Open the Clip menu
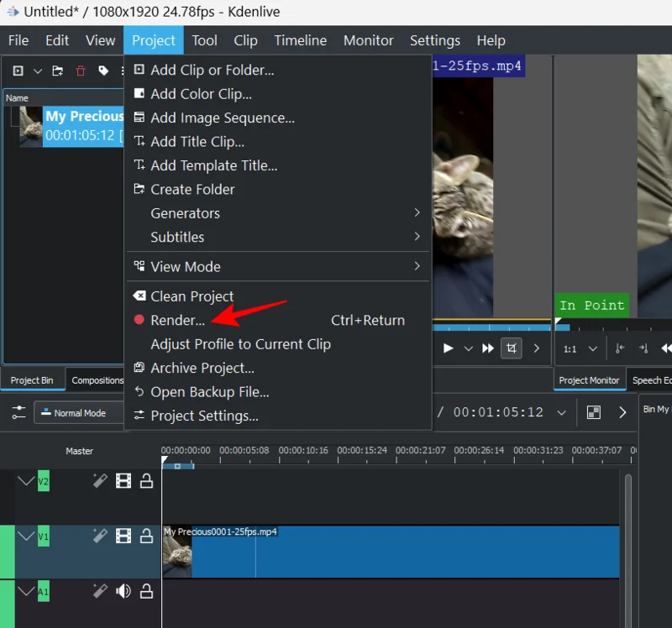This screenshot has height=628, width=672. pyautogui.click(x=245, y=40)
